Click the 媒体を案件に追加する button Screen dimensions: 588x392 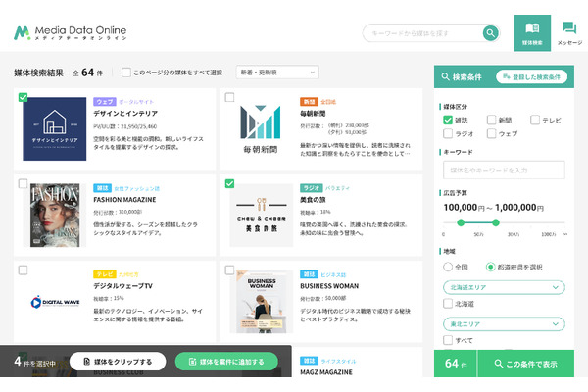227,362
